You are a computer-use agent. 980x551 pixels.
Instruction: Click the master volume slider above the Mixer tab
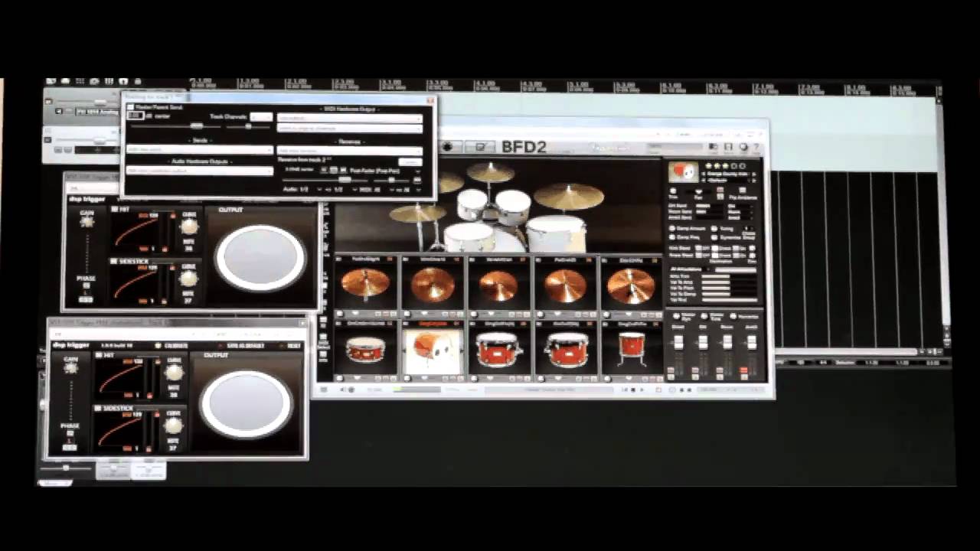click(x=67, y=468)
